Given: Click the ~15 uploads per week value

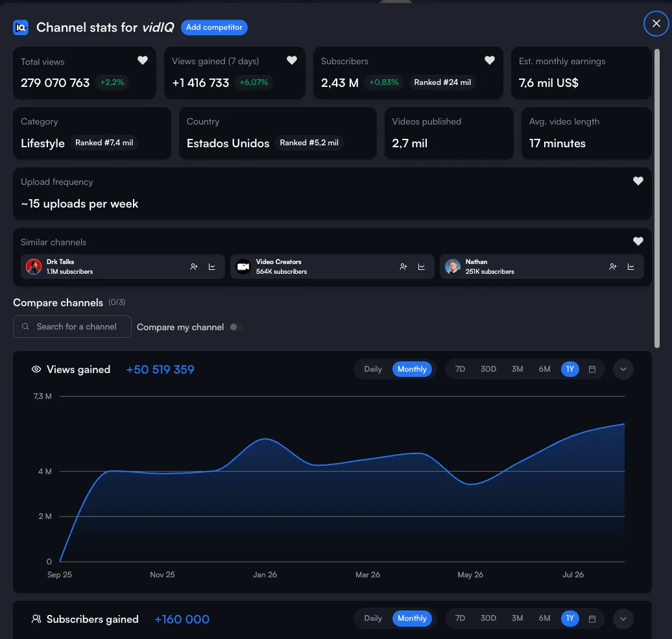Looking at the screenshot, I should pos(80,204).
